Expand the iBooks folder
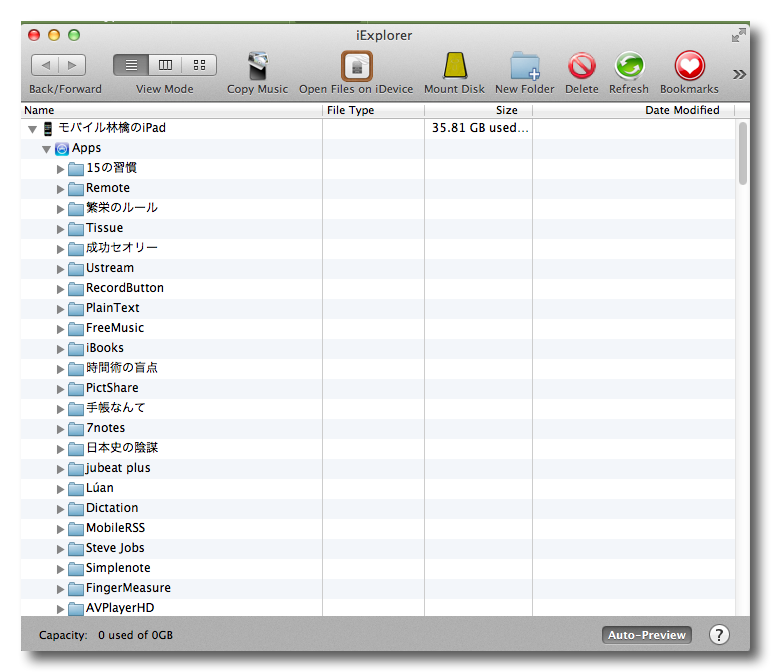This screenshot has width=771, height=672. (60, 349)
